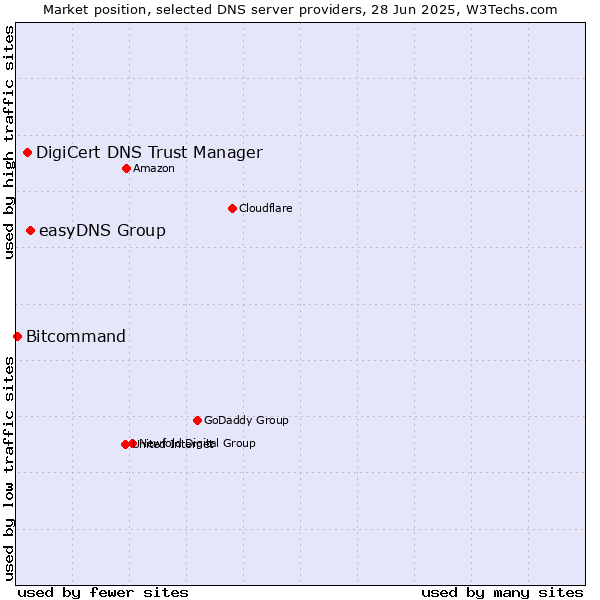The width and height of the screenshot is (600, 600).
Task: Select the 'easyDNS Group' label
Action: (103, 231)
